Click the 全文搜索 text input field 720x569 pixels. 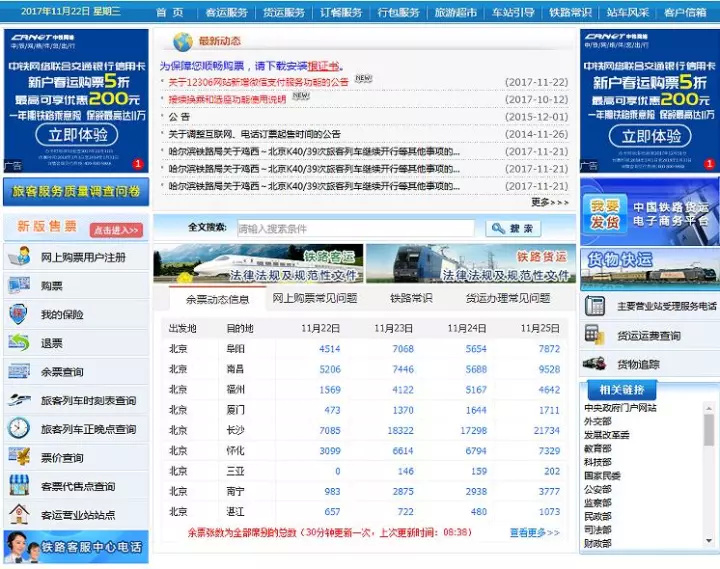pyautogui.click(x=355, y=228)
